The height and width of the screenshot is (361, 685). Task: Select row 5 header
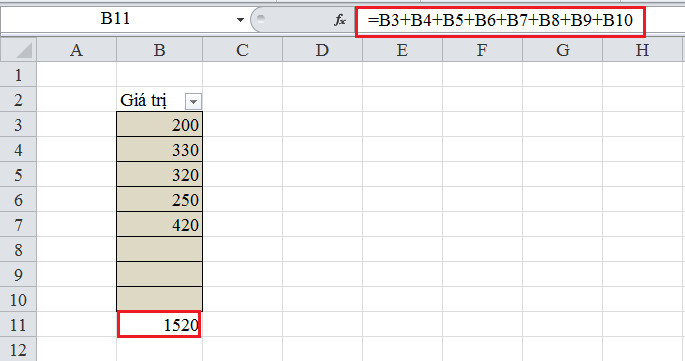pyautogui.click(x=18, y=174)
